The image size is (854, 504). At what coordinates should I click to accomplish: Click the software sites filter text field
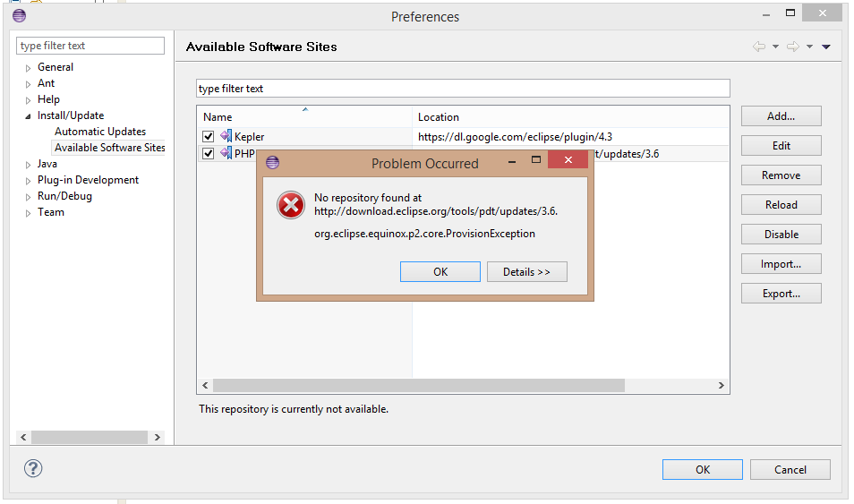click(463, 89)
